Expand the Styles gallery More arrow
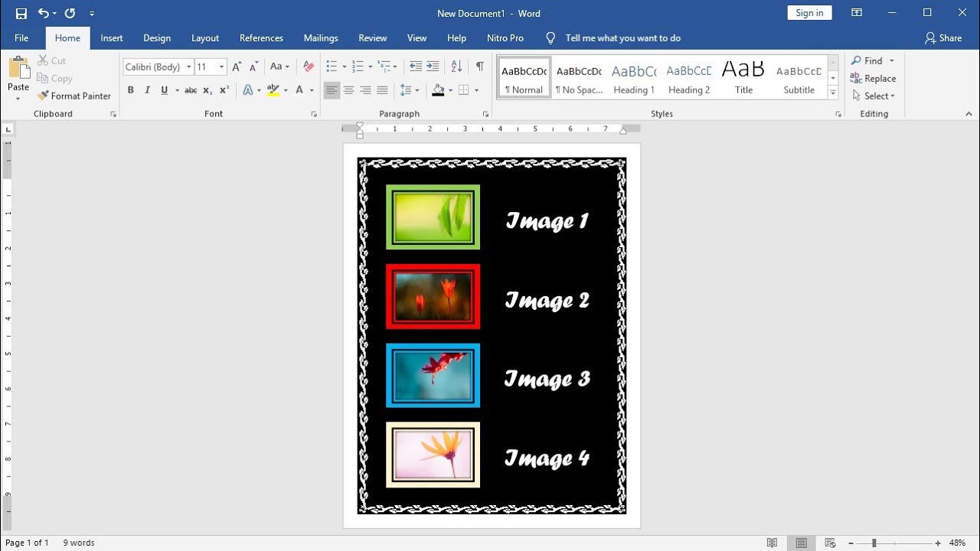 coord(833,93)
